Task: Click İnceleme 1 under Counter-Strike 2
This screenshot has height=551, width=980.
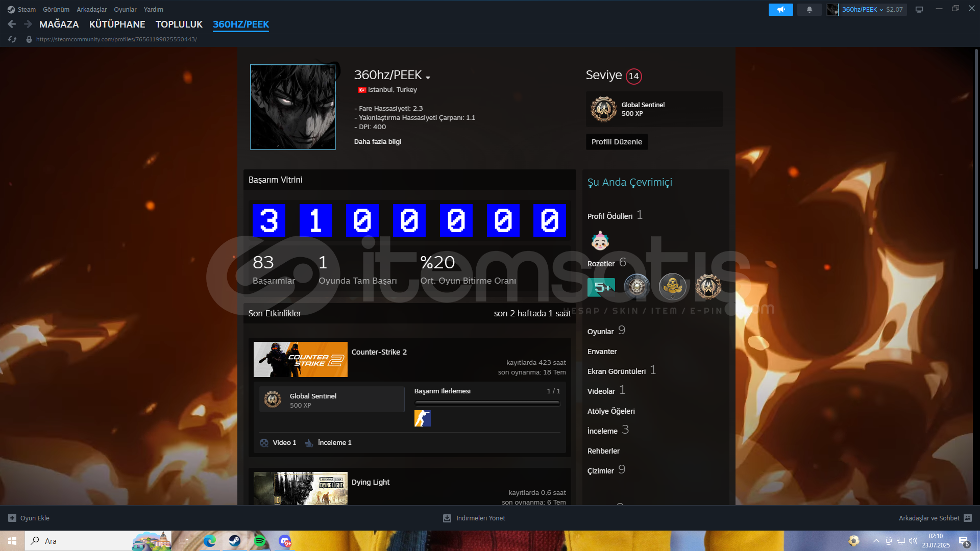Action: (334, 443)
